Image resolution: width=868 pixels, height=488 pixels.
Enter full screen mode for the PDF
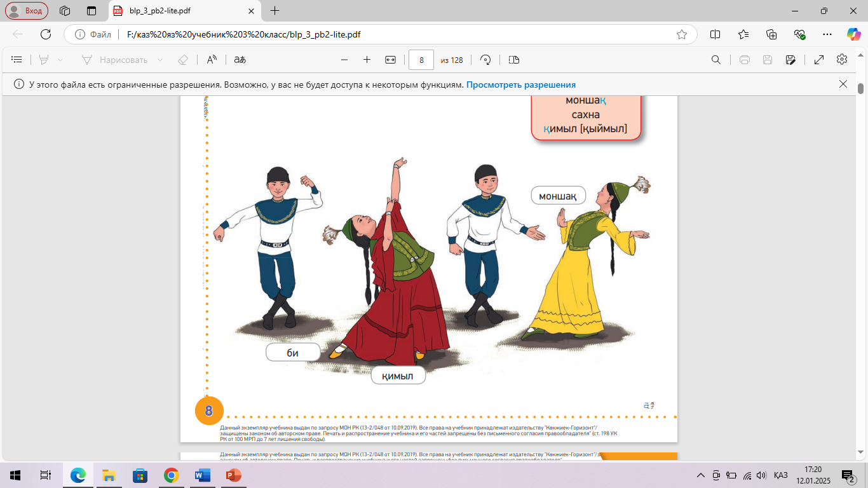pos(819,60)
